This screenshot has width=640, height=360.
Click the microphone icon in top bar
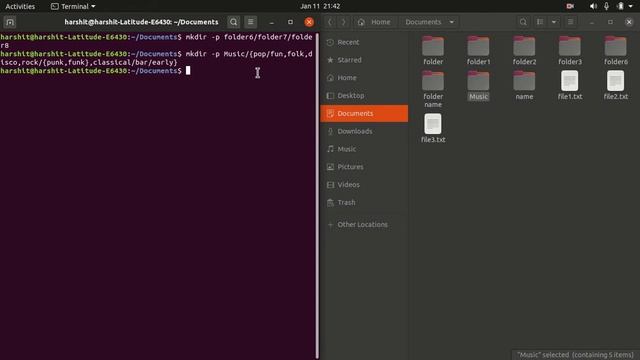click(607, 6)
